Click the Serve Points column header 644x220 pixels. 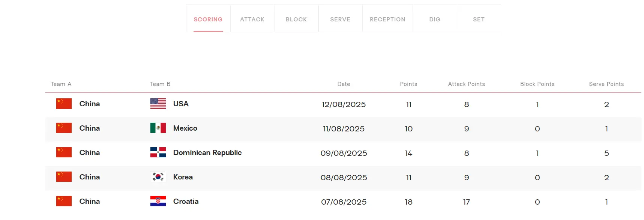coord(606,84)
